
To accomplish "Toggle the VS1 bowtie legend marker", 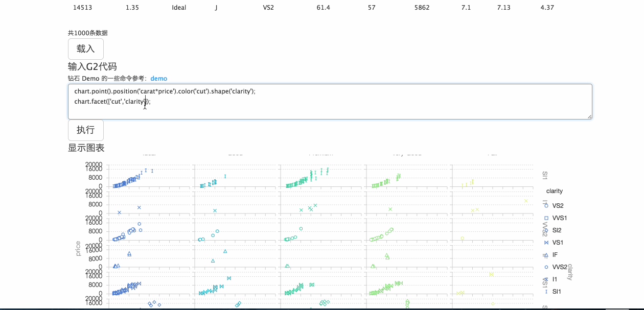I will [x=546, y=242].
